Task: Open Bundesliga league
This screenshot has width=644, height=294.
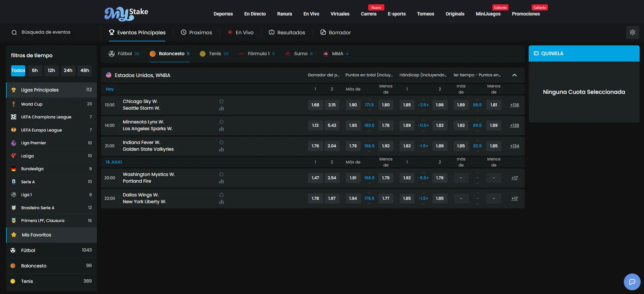Action: 51,169
